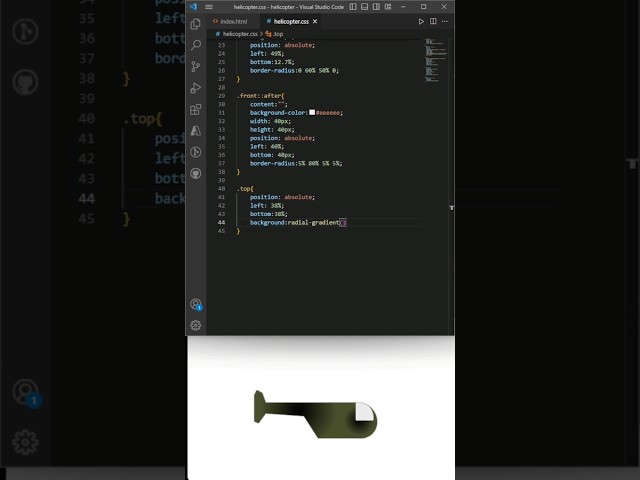Click the 'border-radius:0 60% 50% 0;' line
This screenshot has height=480, width=640.
[x=294, y=70]
